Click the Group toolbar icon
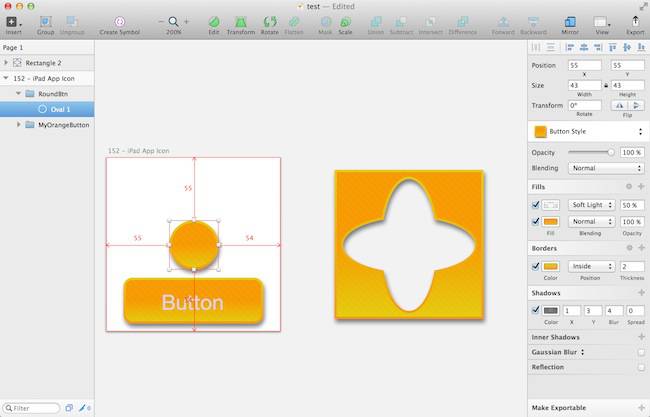 (x=46, y=22)
